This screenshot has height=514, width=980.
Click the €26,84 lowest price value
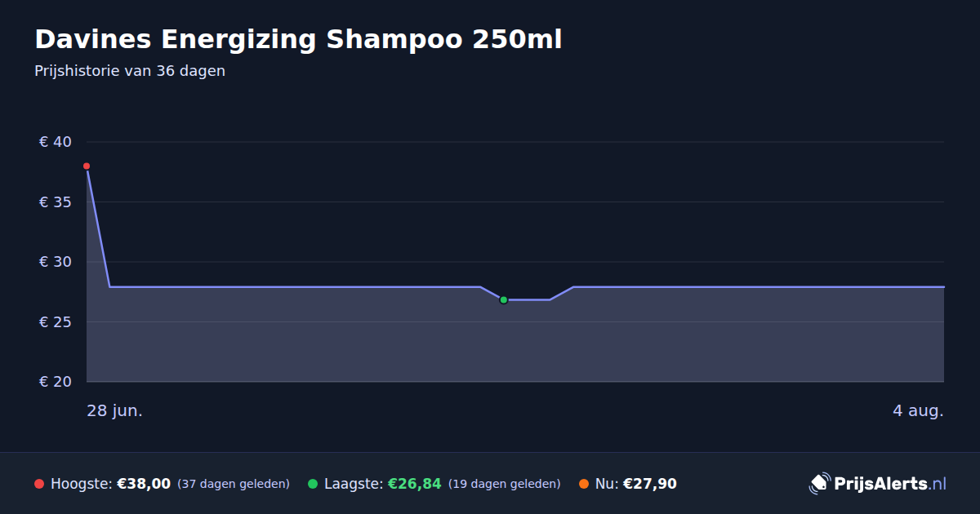pyautogui.click(x=414, y=485)
